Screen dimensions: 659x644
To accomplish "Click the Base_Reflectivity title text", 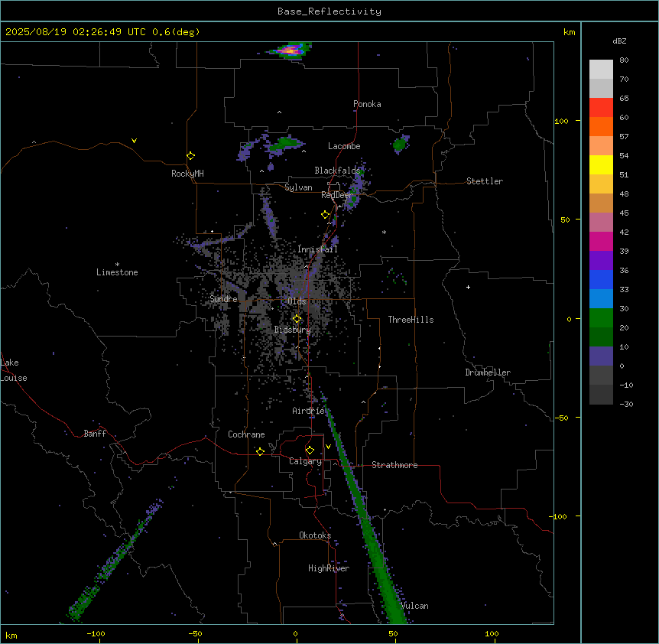I will pyautogui.click(x=329, y=11).
